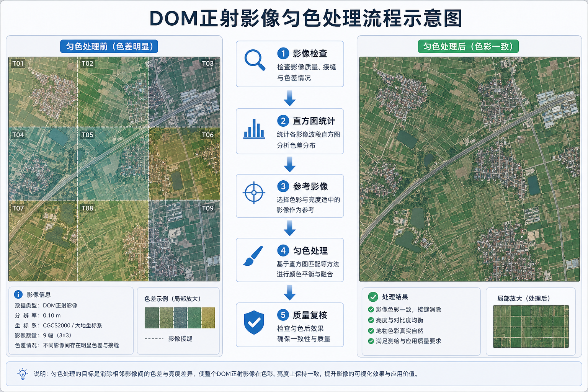Screen dimensions: 588x392
Task: Click the number 1 badge beside 影像检查
Action: (x=283, y=53)
